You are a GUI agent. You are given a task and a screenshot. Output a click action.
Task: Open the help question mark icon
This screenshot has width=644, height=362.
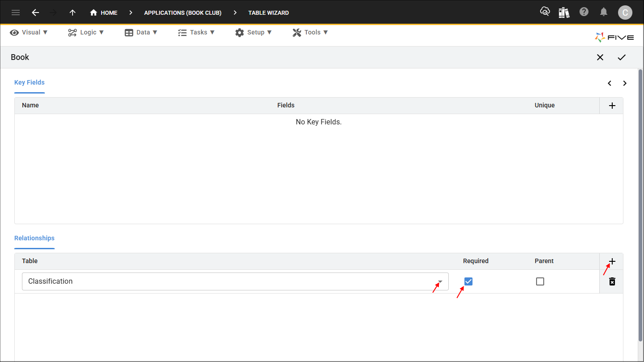pyautogui.click(x=584, y=12)
